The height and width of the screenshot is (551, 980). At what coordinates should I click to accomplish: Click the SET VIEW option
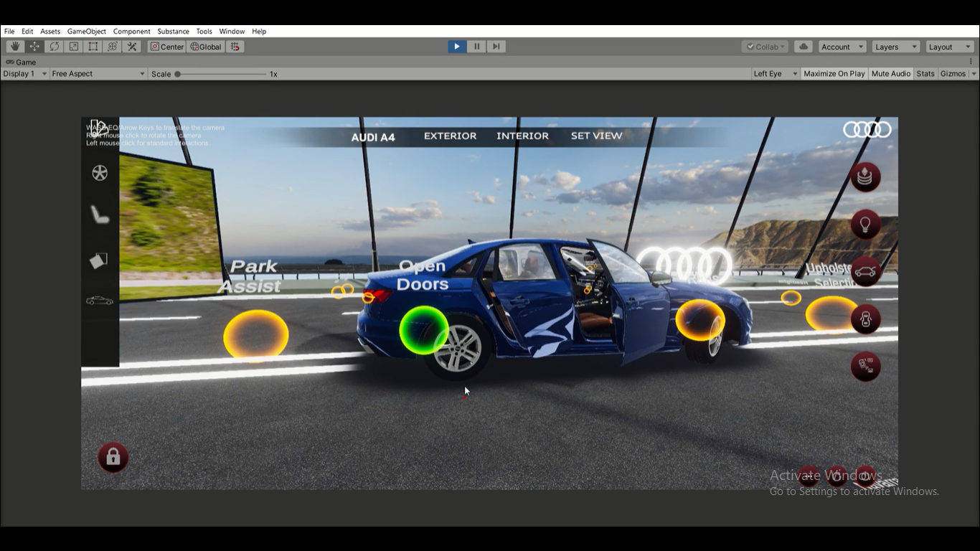tap(597, 136)
